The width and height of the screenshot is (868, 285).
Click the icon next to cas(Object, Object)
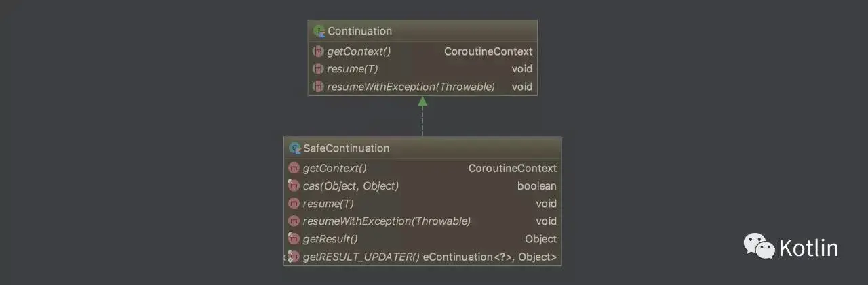(x=294, y=185)
